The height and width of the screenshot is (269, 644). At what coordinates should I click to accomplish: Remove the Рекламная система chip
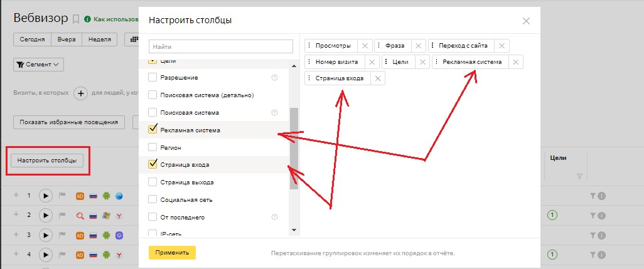(x=516, y=62)
